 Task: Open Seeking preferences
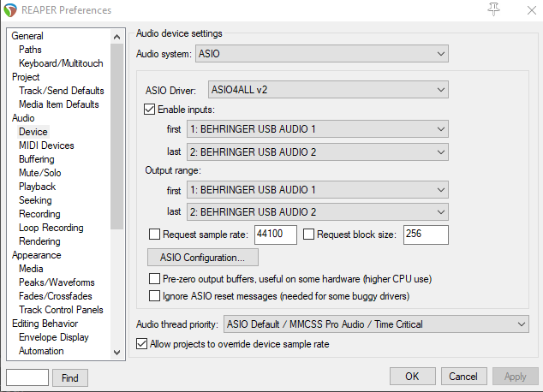click(35, 200)
